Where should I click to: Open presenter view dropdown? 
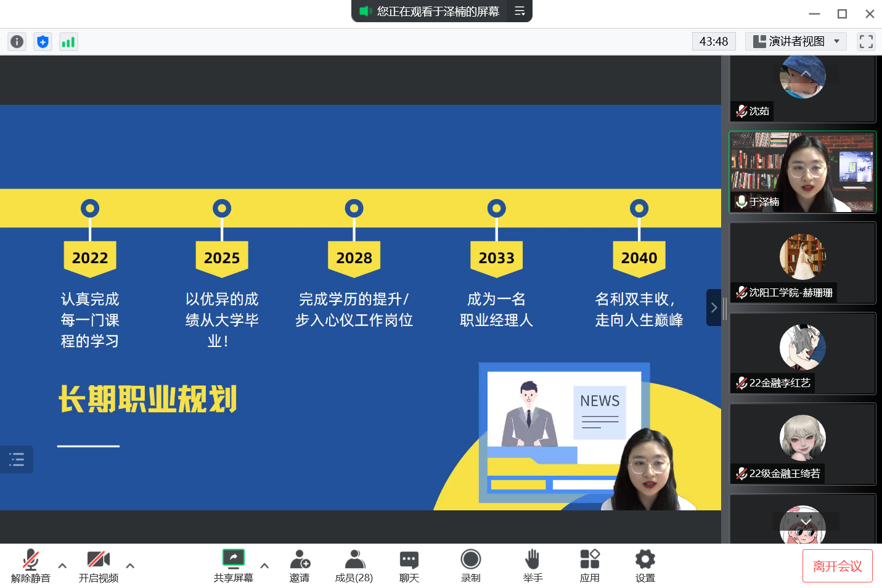796,41
